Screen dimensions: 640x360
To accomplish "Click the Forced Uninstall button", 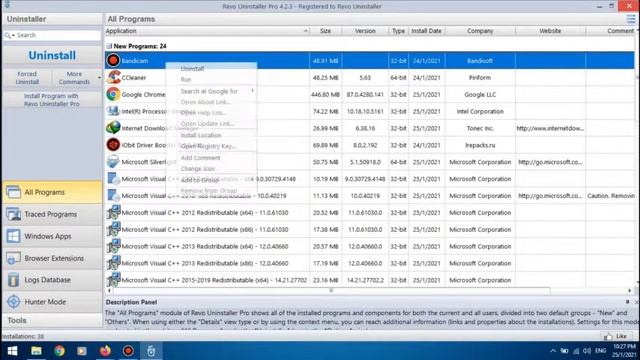I will click(x=27, y=78).
